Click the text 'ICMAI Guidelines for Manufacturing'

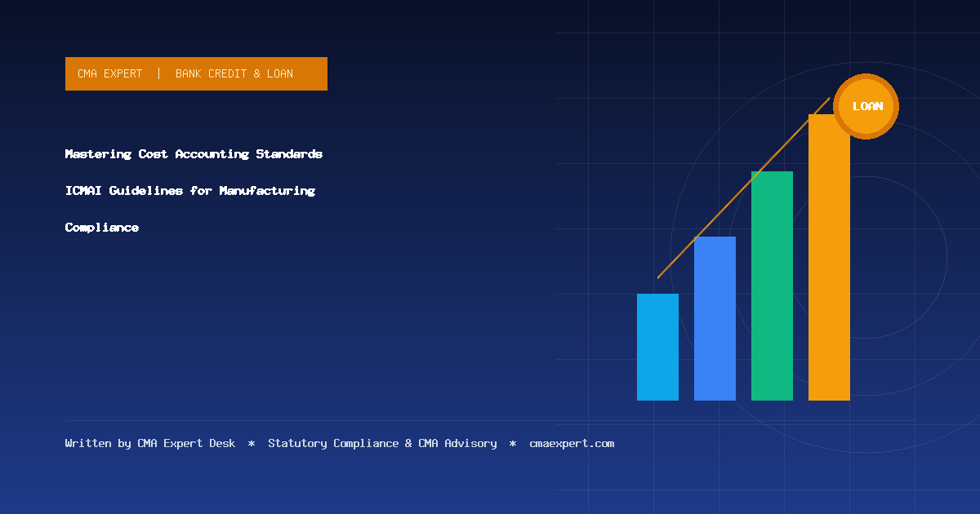[x=190, y=191]
